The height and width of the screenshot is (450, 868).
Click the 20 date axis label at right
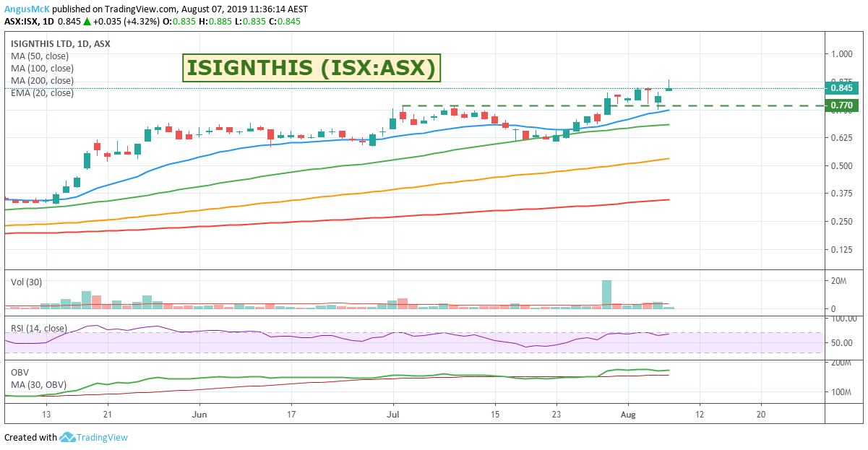[761, 415]
